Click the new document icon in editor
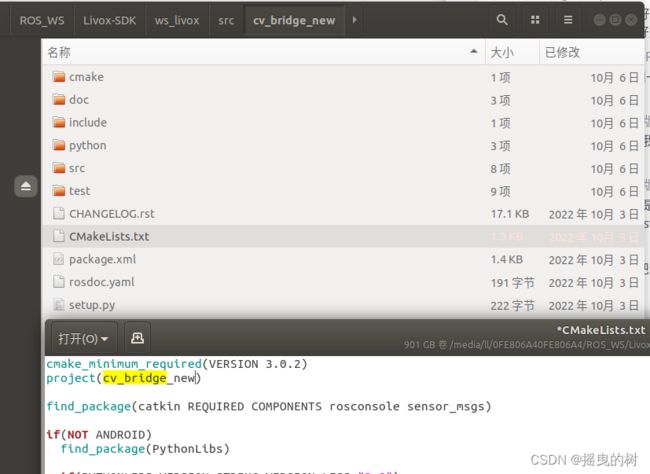Screen dimensions: 650x474 click(137, 338)
